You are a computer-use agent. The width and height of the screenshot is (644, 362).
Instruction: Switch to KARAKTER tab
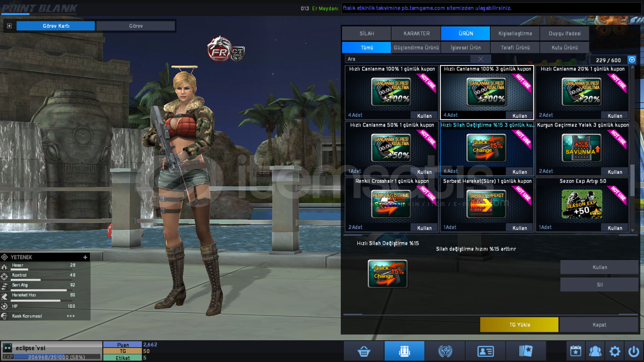click(416, 34)
